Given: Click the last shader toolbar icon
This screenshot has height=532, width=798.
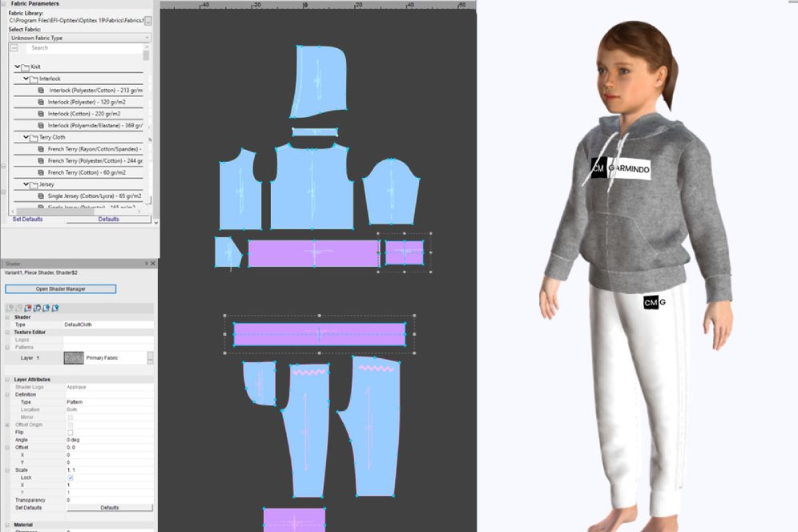Looking at the screenshot, I should [54, 308].
